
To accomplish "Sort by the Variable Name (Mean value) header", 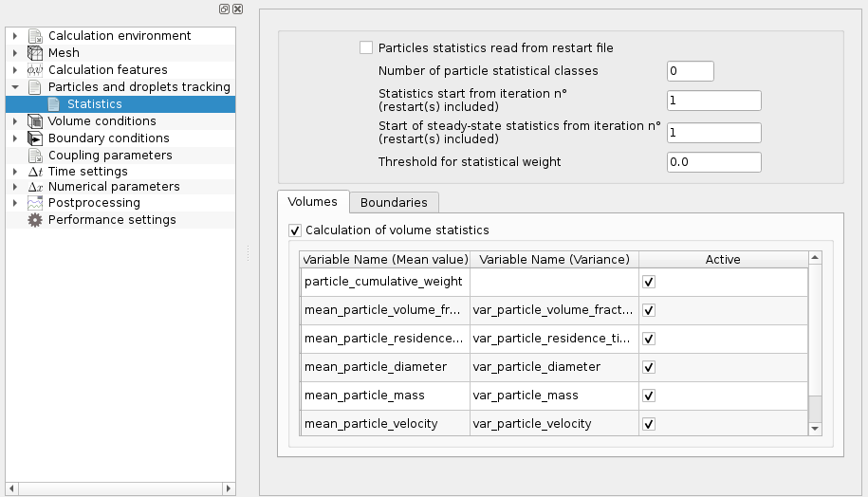I will click(385, 259).
